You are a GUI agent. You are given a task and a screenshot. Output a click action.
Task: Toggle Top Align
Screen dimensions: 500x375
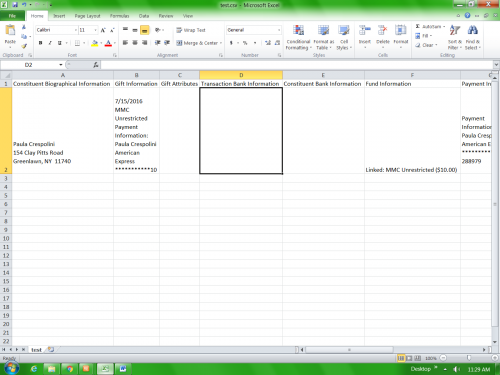point(125,30)
